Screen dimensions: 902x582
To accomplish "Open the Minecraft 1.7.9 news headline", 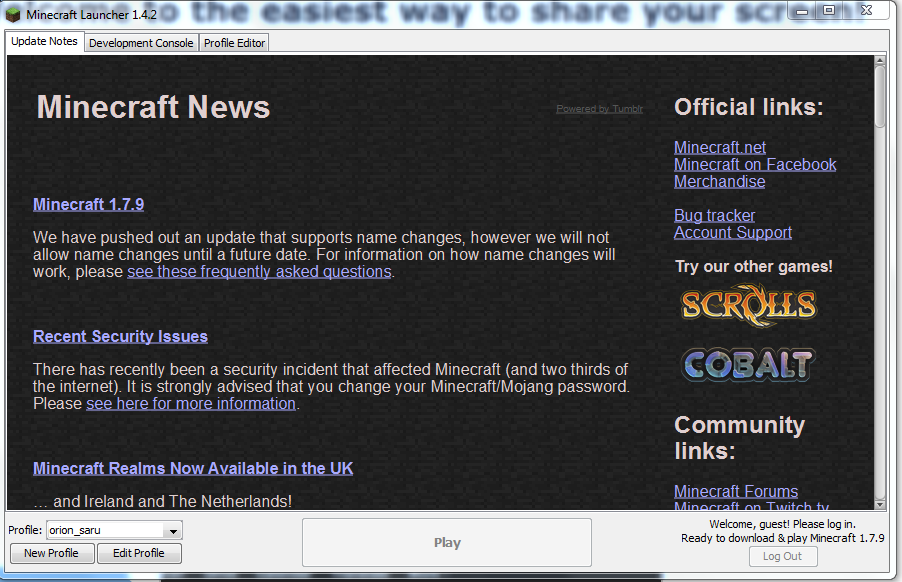I will (x=88, y=204).
